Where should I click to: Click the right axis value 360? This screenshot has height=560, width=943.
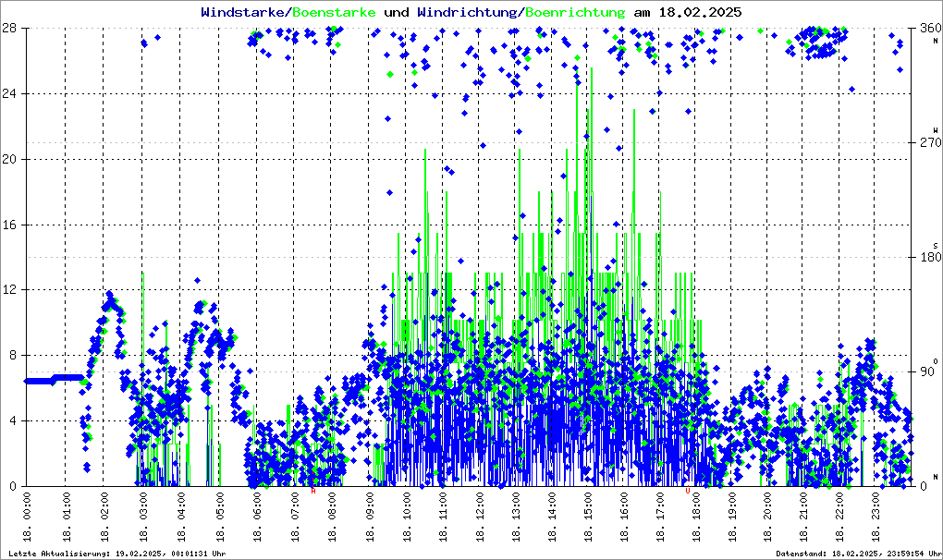click(x=930, y=29)
